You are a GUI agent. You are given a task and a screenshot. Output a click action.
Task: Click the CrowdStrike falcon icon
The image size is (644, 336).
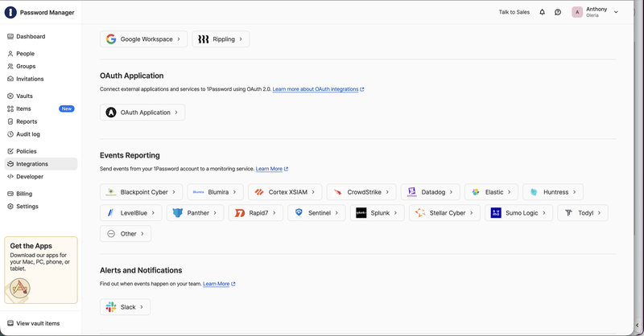pyautogui.click(x=337, y=192)
